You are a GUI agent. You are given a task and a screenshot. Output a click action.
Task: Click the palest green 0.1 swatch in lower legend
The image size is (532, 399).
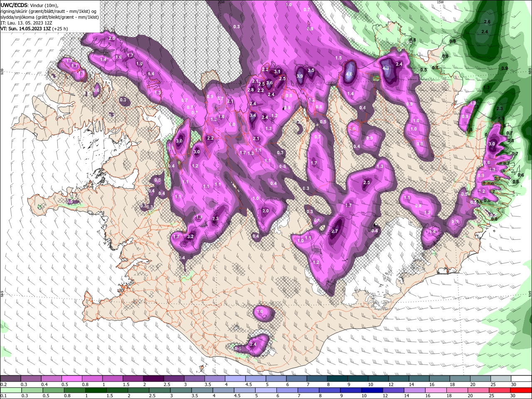click(x=10, y=390)
